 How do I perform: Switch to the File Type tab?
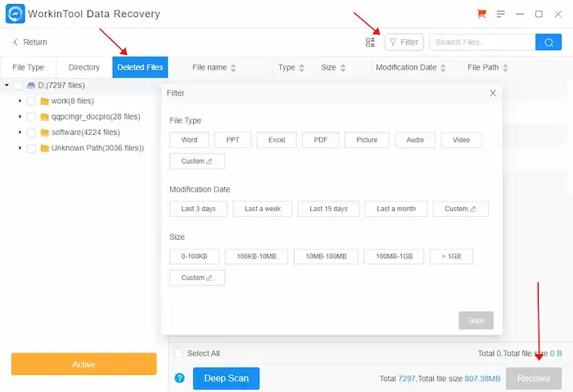point(28,67)
